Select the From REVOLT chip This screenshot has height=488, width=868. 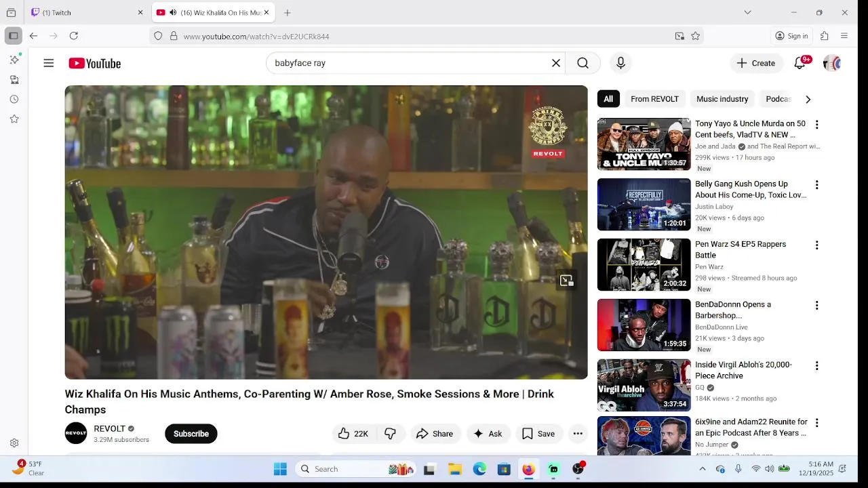(654, 99)
